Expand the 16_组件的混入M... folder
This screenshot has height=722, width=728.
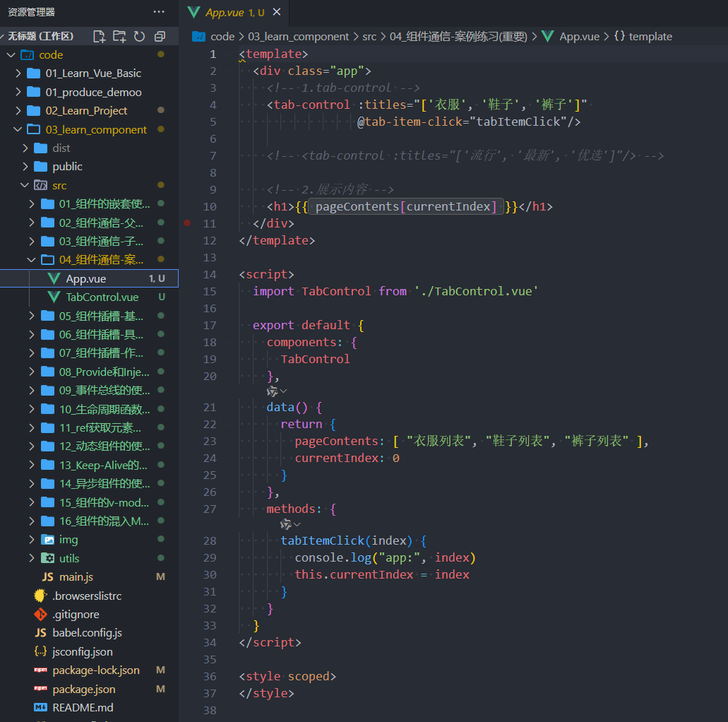coord(32,521)
